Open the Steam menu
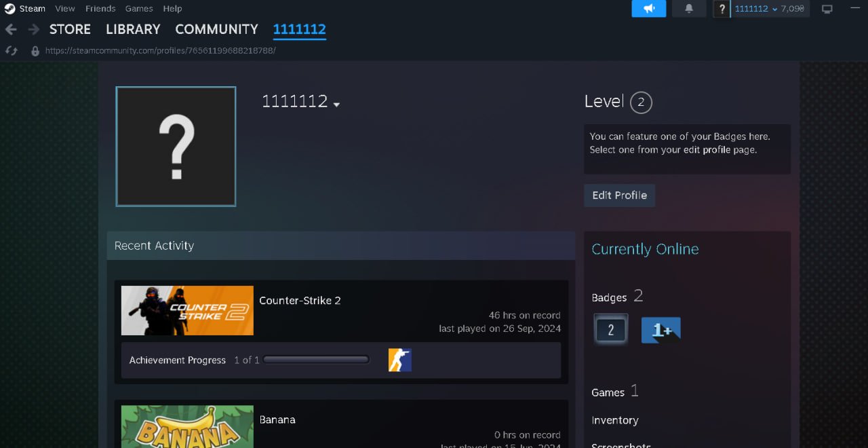The width and height of the screenshot is (868, 448). tap(32, 9)
